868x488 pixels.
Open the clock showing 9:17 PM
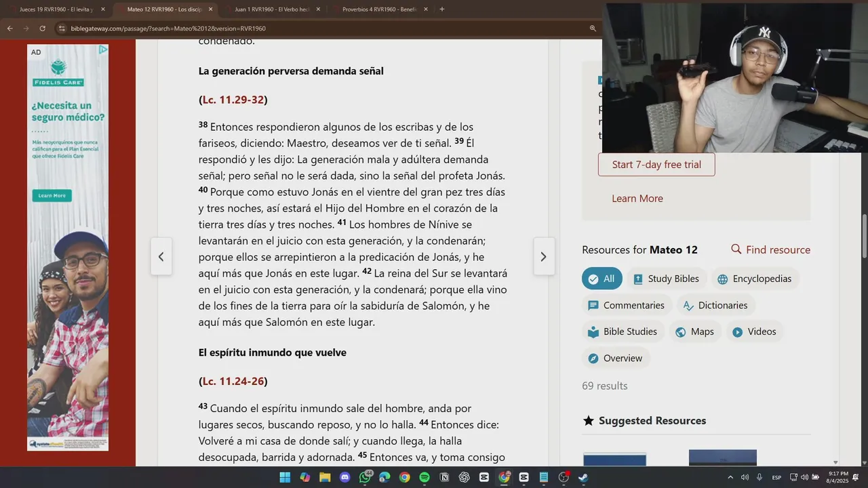tap(838, 477)
